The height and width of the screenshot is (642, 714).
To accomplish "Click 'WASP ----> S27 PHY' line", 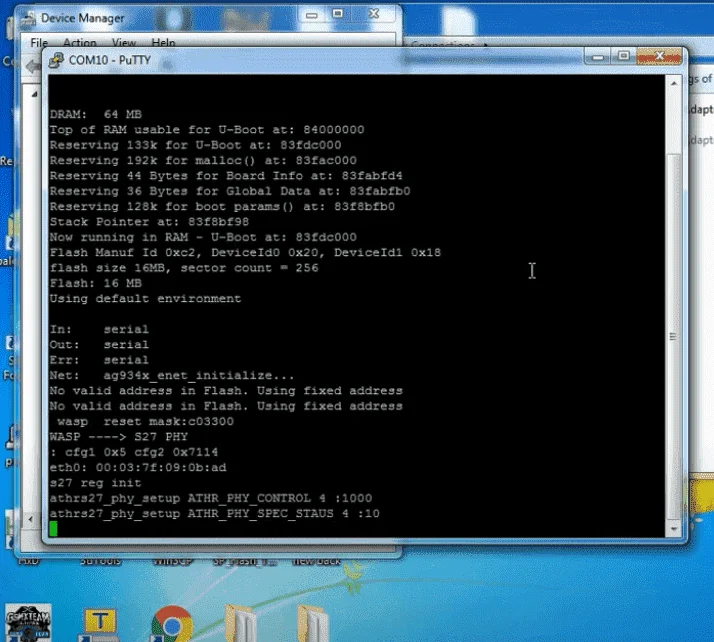I will [118, 437].
